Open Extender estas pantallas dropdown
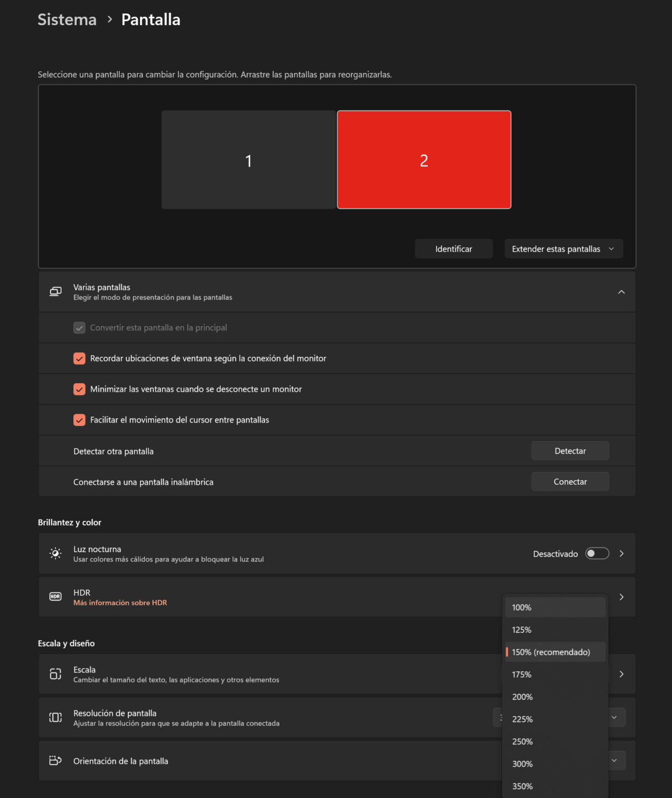The width and height of the screenshot is (672, 798). click(x=563, y=249)
